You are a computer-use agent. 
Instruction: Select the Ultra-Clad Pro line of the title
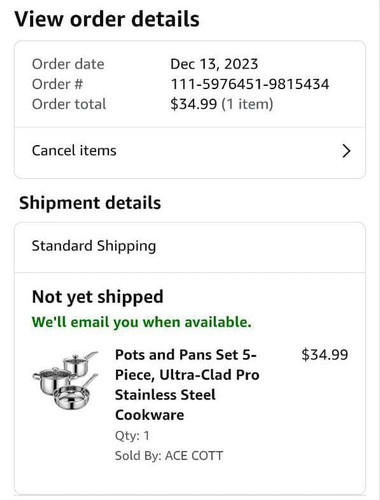(x=187, y=375)
